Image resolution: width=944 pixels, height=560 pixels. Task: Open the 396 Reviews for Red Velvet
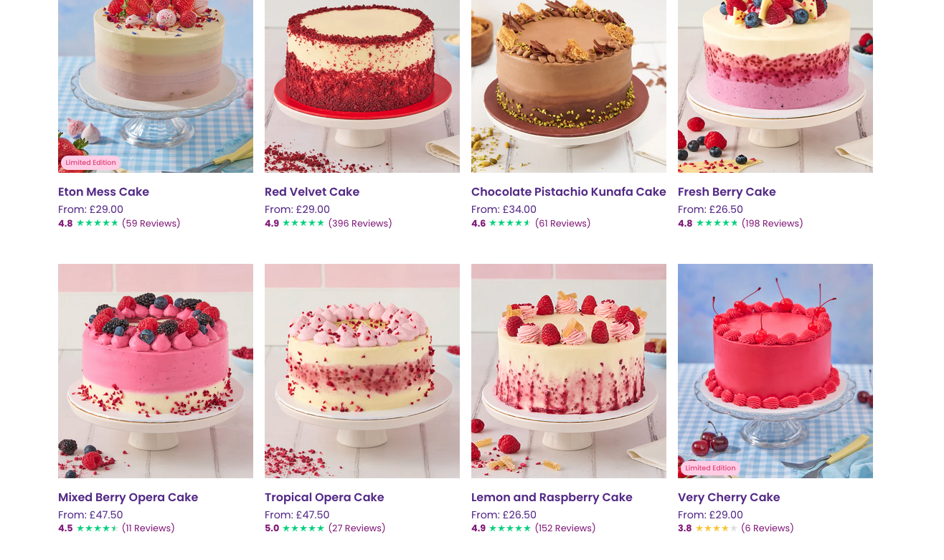pos(360,224)
